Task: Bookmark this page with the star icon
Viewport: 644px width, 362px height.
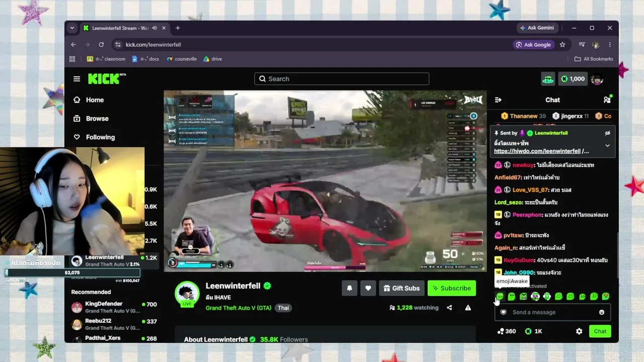Action: pos(562,45)
